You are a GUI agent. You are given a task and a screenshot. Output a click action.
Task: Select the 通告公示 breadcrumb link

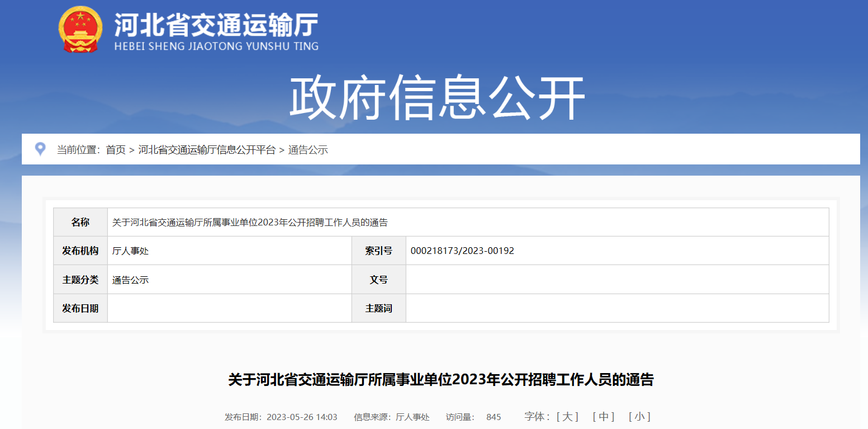[x=308, y=150]
